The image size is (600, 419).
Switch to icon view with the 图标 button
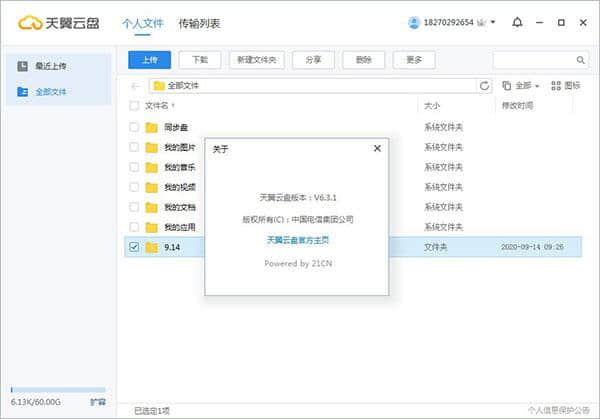pos(565,86)
